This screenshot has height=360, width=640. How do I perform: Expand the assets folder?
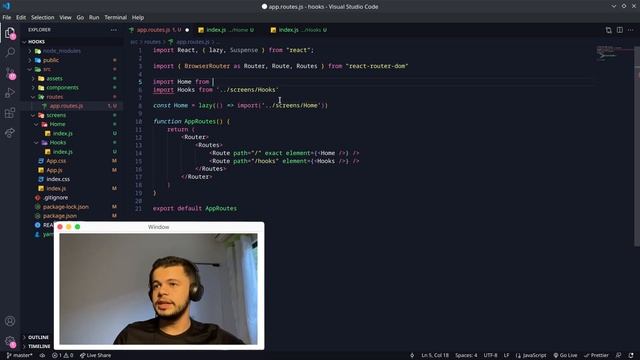click(x=71, y=78)
